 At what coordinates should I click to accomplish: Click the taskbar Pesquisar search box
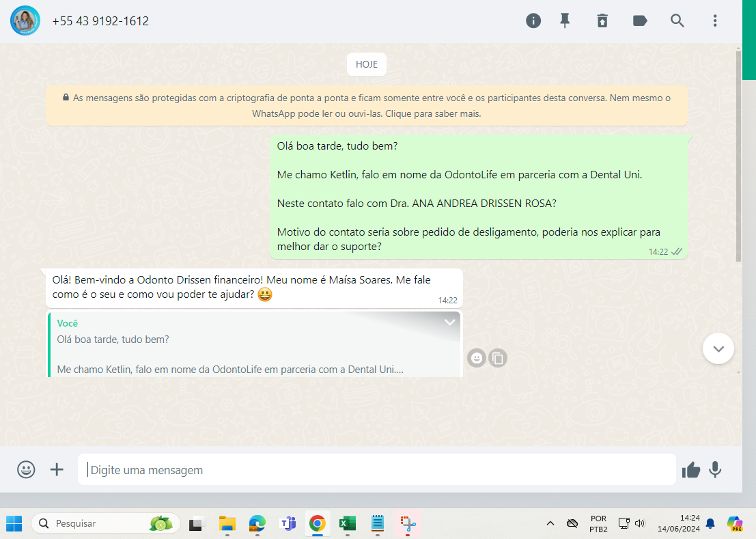click(x=106, y=523)
